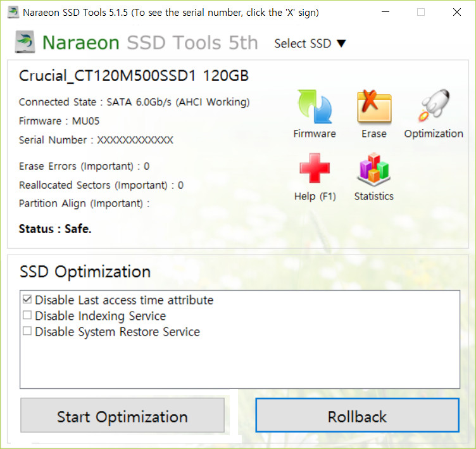This screenshot has height=449, width=476.
Task: Click the Naraeon SSD Tools 5th title
Action: [x=150, y=42]
